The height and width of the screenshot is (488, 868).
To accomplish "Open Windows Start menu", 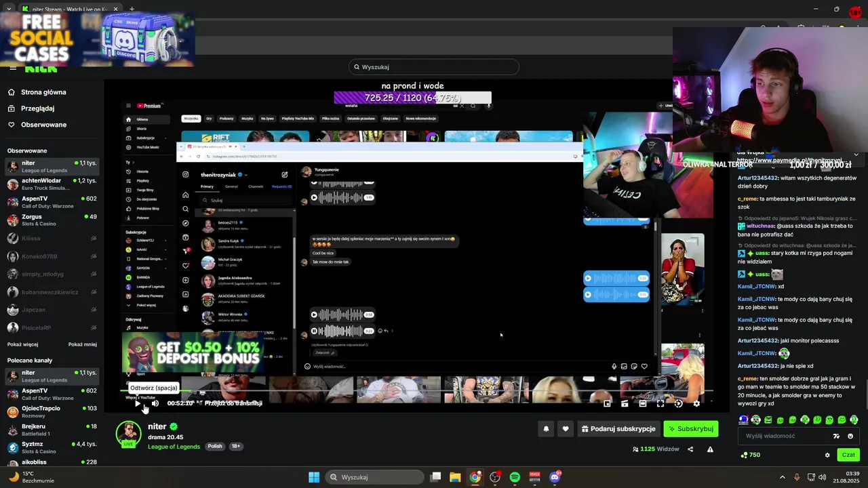I will pyautogui.click(x=314, y=477).
